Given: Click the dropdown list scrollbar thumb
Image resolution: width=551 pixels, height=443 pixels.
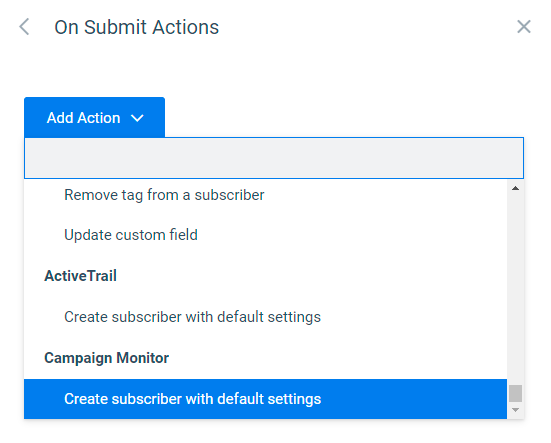Looking at the screenshot, I should [x=516, y=393].
